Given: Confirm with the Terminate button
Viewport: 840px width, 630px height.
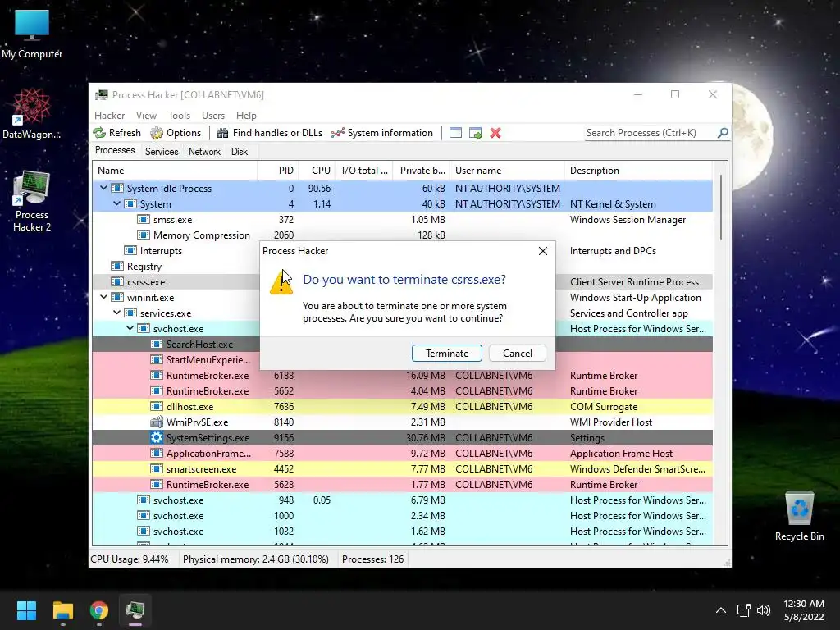Looking at the screenshot, I should tap(447, 353).
